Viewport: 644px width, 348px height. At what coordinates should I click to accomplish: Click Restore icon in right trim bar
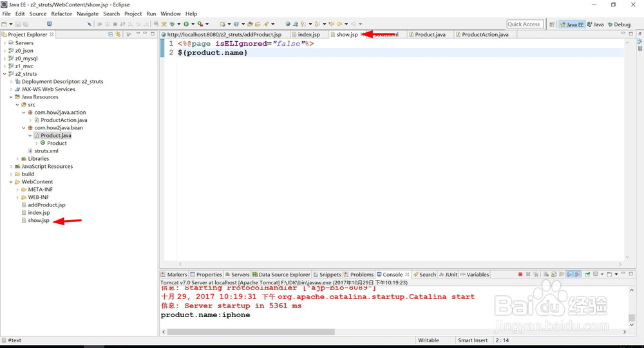[639, 33]
